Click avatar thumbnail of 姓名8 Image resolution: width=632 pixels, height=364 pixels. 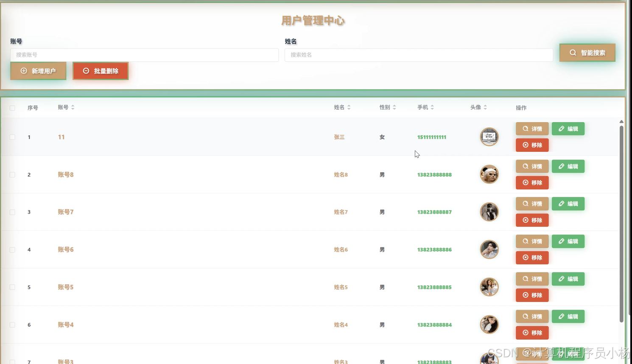489,174
